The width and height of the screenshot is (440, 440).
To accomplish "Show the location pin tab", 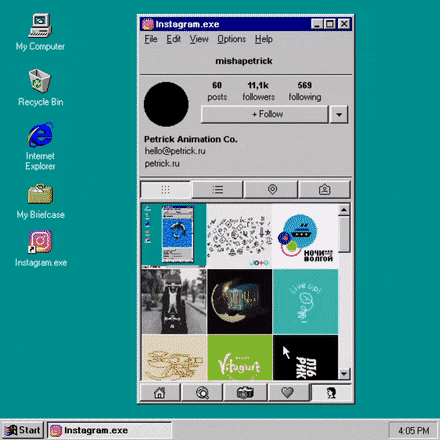I will [x=272, y=190].
